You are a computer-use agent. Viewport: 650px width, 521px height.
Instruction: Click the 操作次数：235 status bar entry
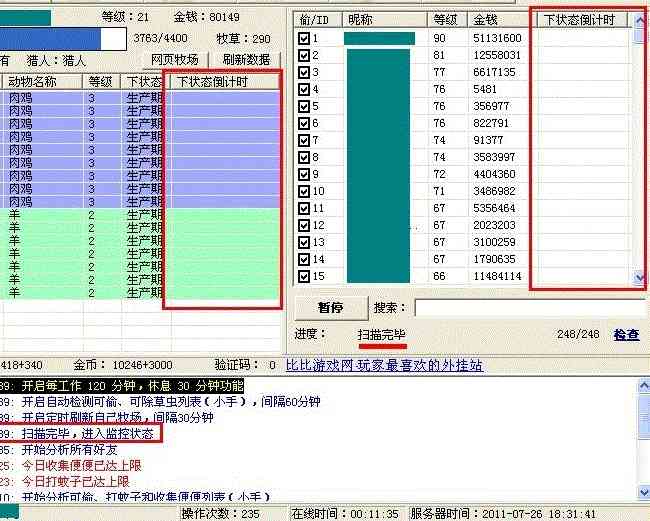tap(221, 514)
